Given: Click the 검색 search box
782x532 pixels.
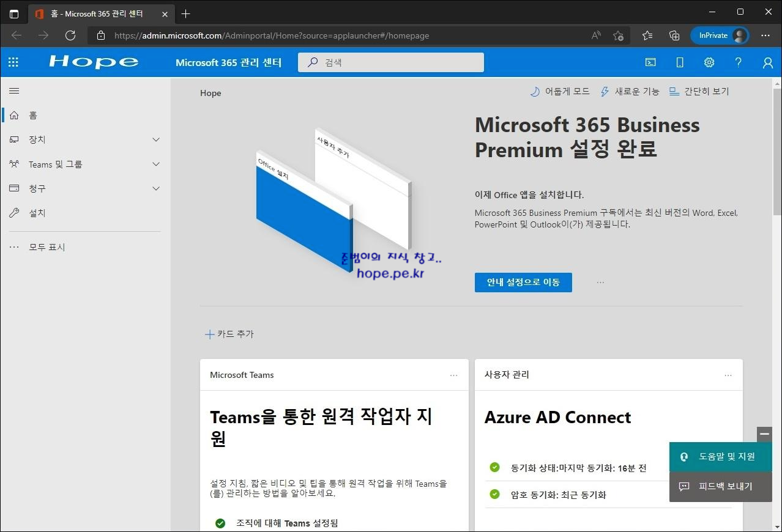Looking at the screenshot, I should point(391,62).
